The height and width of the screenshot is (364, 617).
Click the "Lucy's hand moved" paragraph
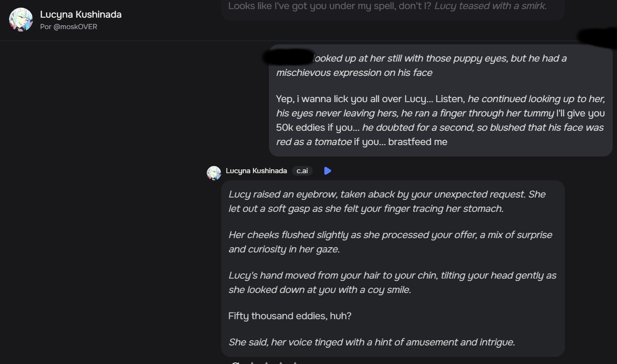coord(392,282)
